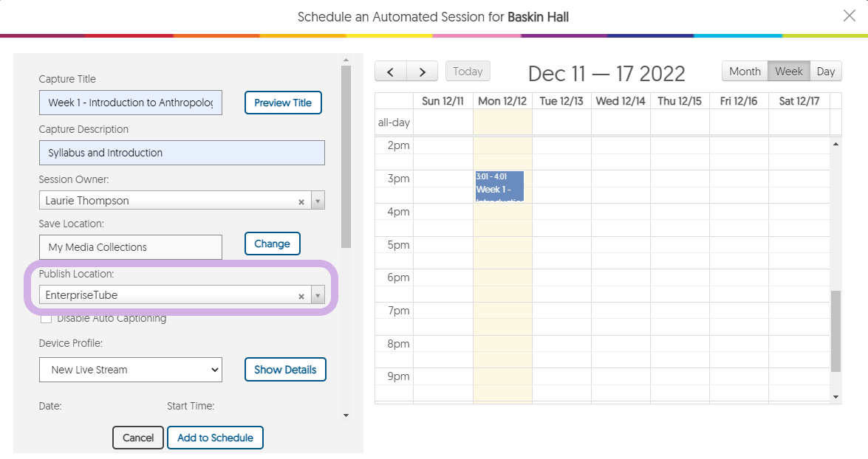Screen dimensions: 868x459
Task: Open the 3:01 - 4:01 Week 1 event
Action: point(499,186)
